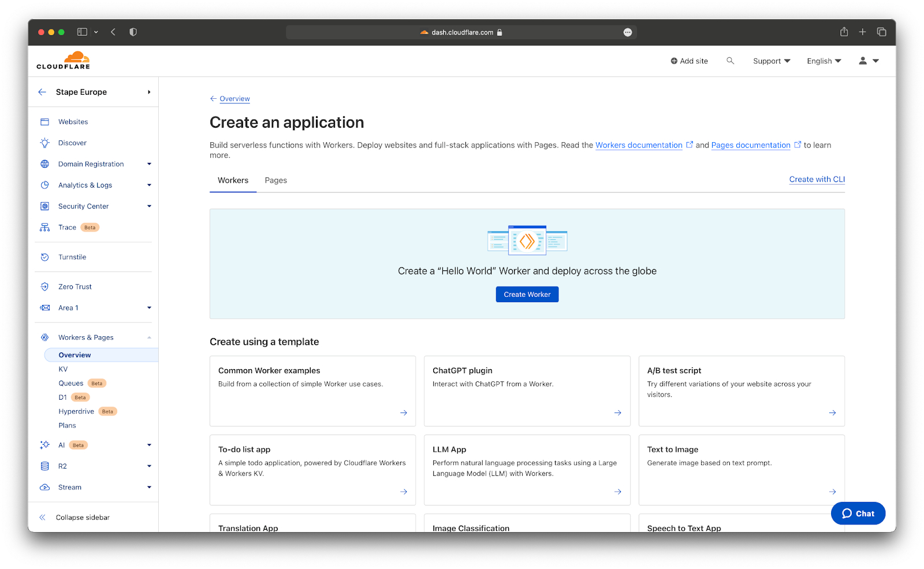Viewport: 924px width, 569px height.
Task: Switch to the Pages tab
Action: [276, 180]
